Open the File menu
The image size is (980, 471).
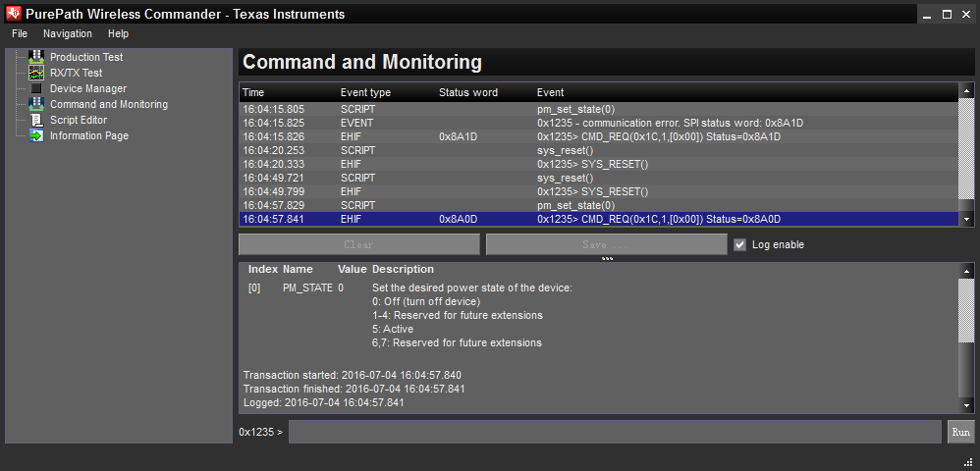coord(20,33)
